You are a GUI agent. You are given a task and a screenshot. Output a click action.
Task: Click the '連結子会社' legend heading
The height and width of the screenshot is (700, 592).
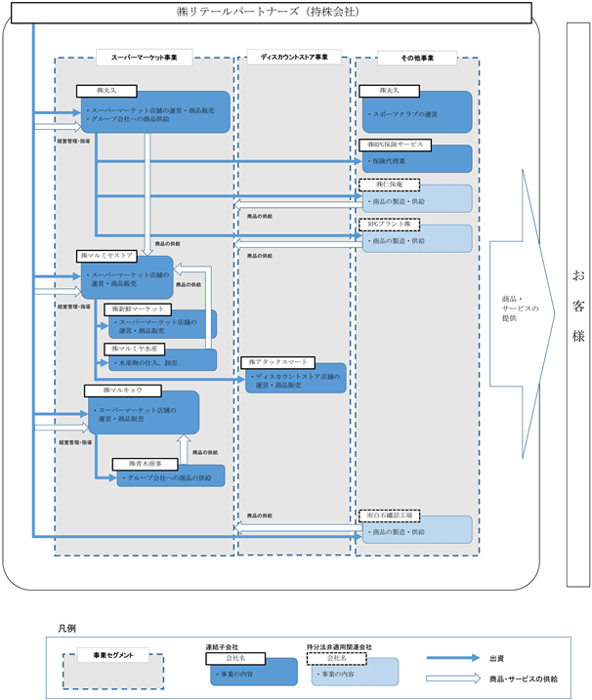click(222, 647)
